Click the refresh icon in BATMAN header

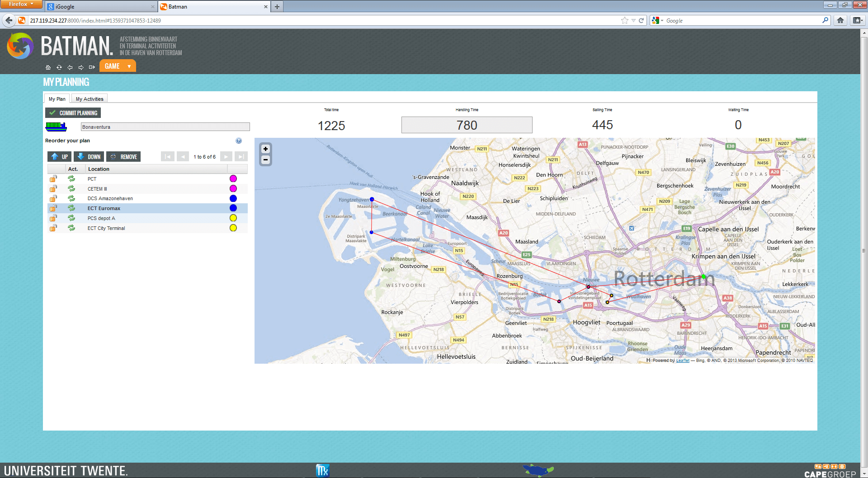[x=59, y=67]
